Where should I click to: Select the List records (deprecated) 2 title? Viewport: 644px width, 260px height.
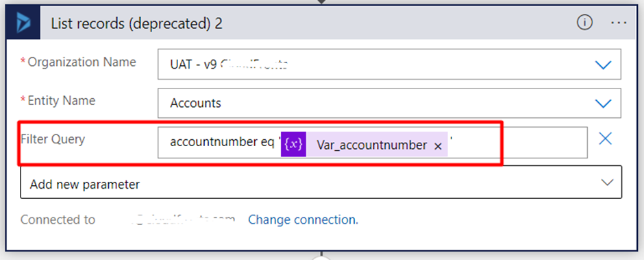tap(137, 23)
